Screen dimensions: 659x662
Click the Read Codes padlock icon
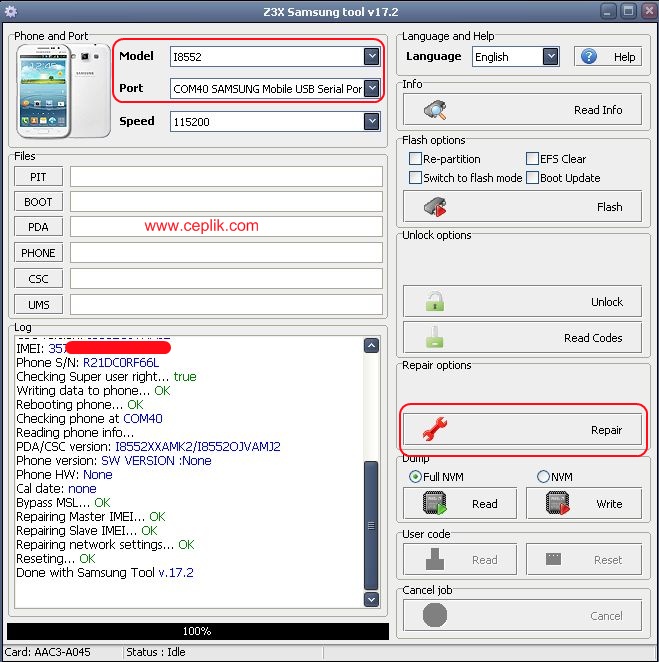(x=435, y=337)
